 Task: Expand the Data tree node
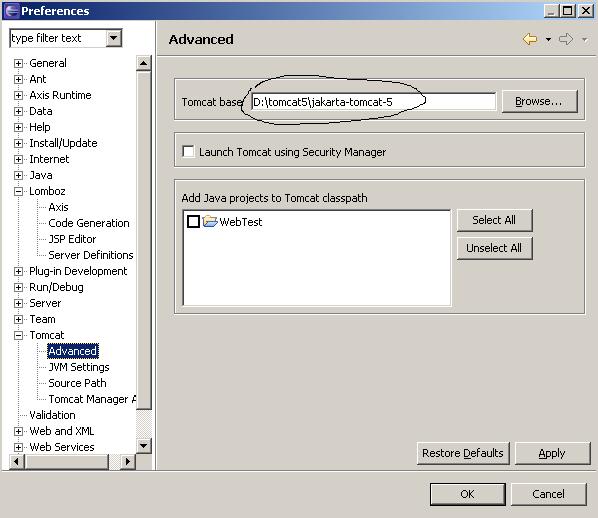point(18,111)
